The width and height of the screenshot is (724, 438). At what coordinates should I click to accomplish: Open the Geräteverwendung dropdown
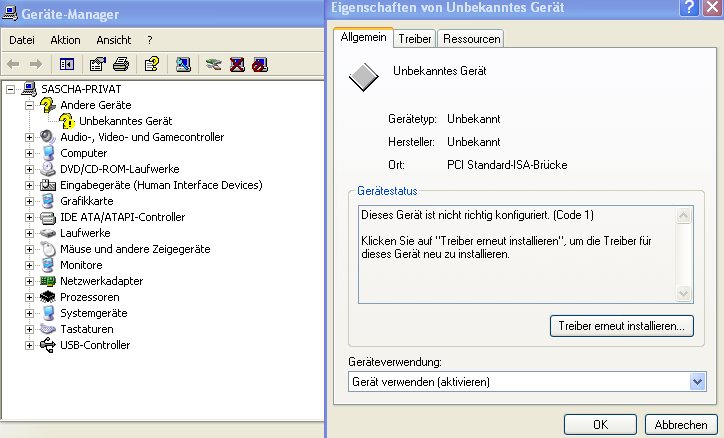click(697, 381)
